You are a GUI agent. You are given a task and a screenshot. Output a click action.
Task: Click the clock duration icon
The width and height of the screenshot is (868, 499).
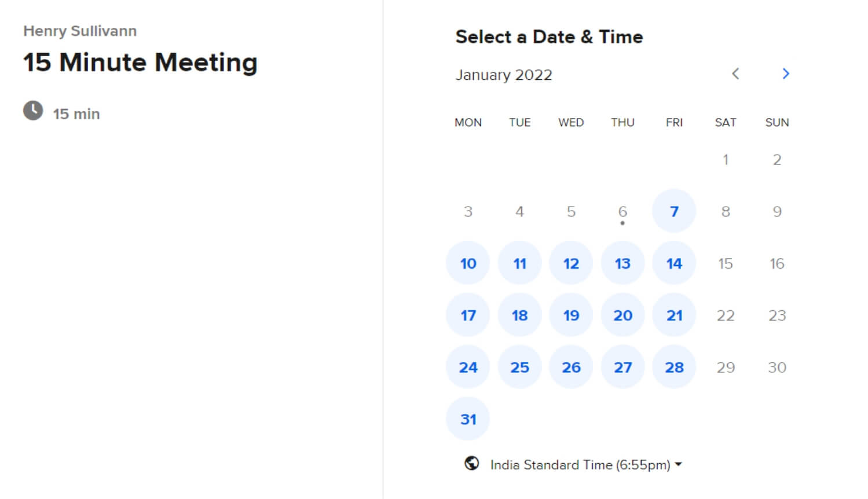pyautogui.click(x=33, y=110)
